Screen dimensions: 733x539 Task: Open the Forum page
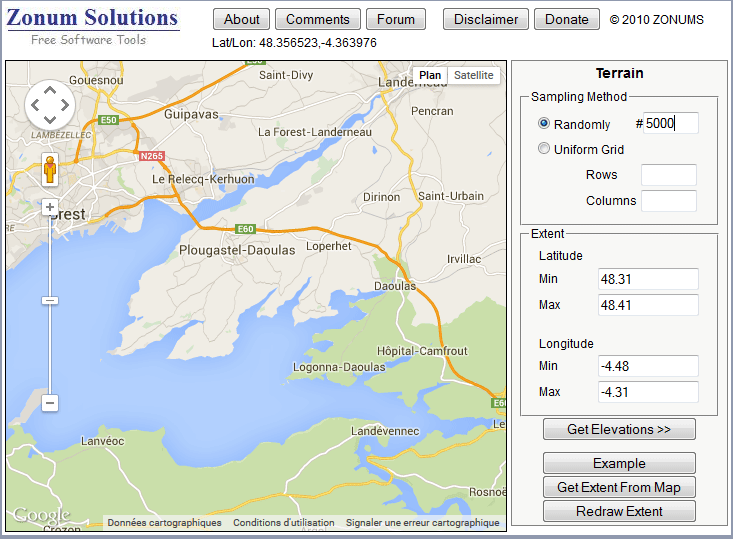395,19
